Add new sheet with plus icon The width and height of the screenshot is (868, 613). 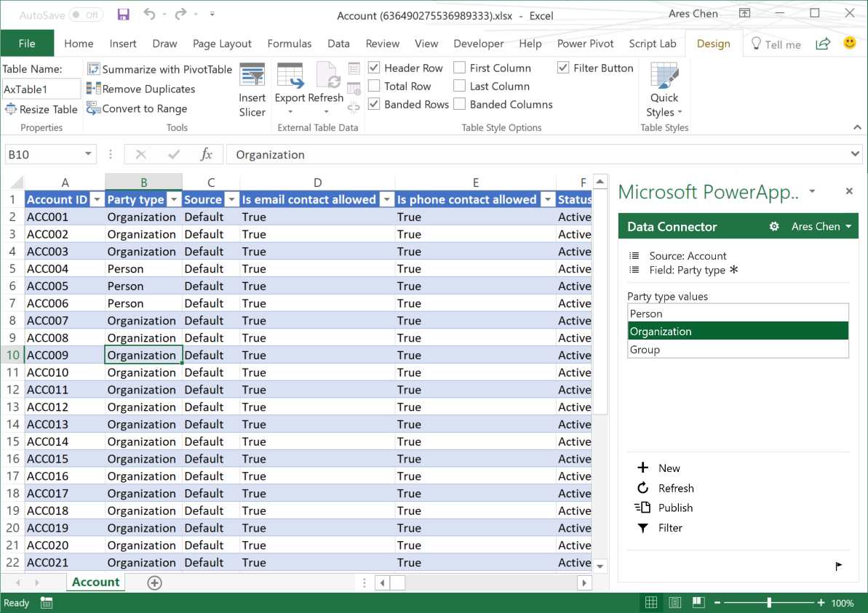click(154, 582)
